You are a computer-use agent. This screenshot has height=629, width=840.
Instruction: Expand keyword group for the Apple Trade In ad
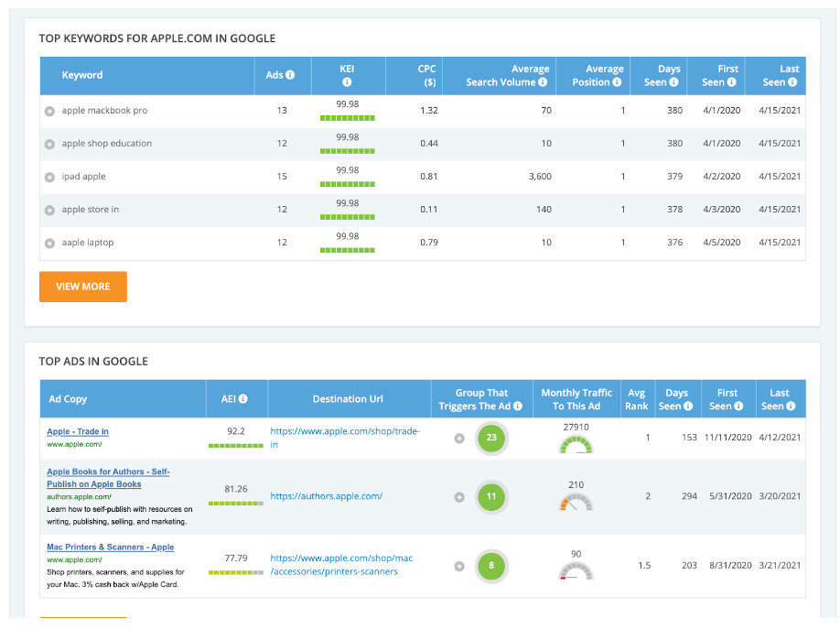point(459,439)
